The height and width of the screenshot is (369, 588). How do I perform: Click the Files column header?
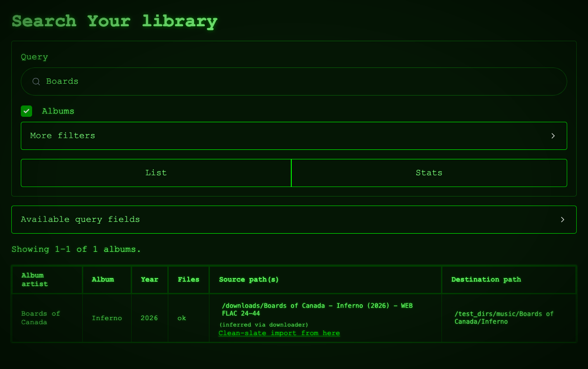pyautogui.click(x=189, y=280)
